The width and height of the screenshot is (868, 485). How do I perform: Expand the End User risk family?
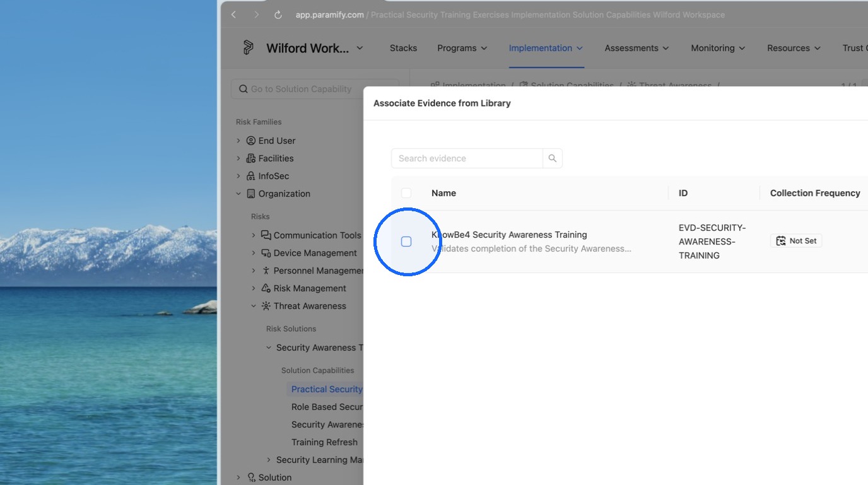point(238,141)
